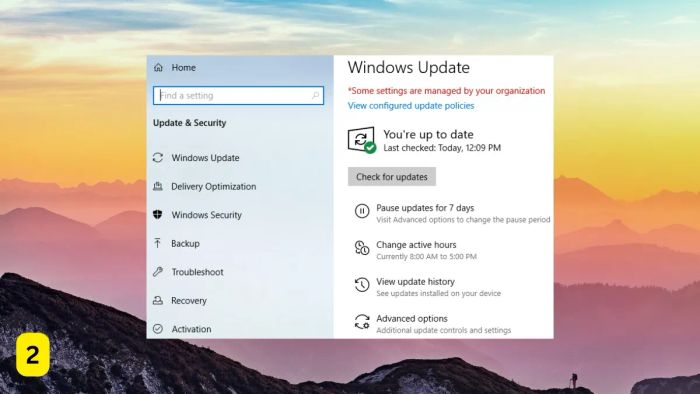This screenshot has width=700, height=394.
Task: Click the pause circle icon
Action: [x=362, y=211]
